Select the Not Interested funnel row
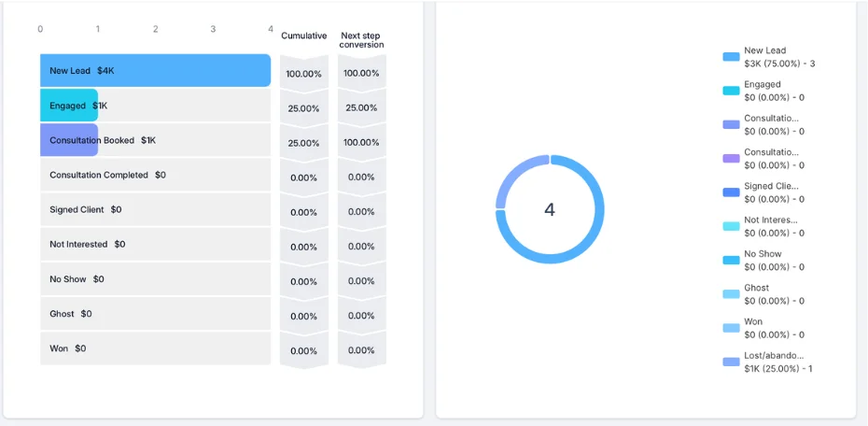Image resolution: width=868 pixels, height=426 pixels. click(x=156, y=245)
